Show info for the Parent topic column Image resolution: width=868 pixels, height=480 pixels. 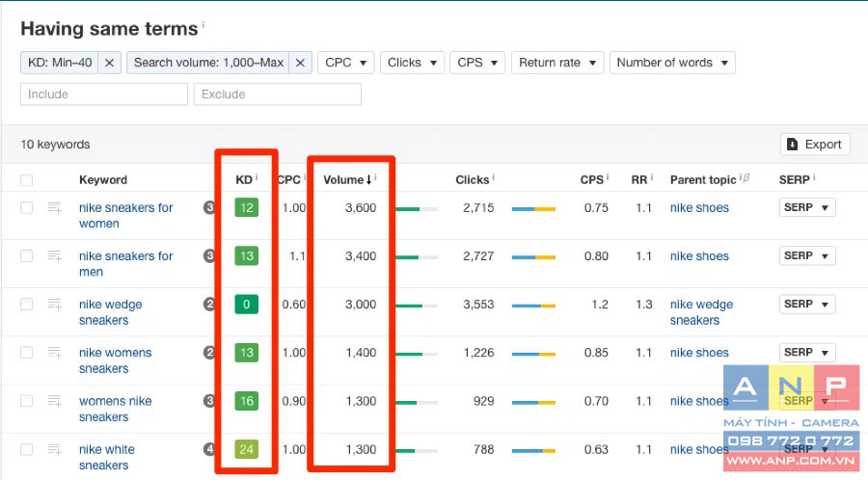(741, 177)
